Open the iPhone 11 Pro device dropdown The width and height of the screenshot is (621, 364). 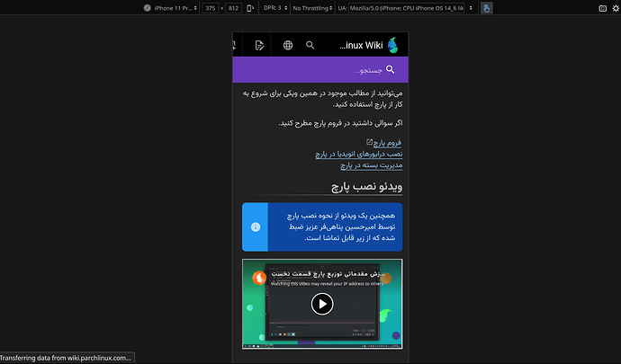click(170, 8)
